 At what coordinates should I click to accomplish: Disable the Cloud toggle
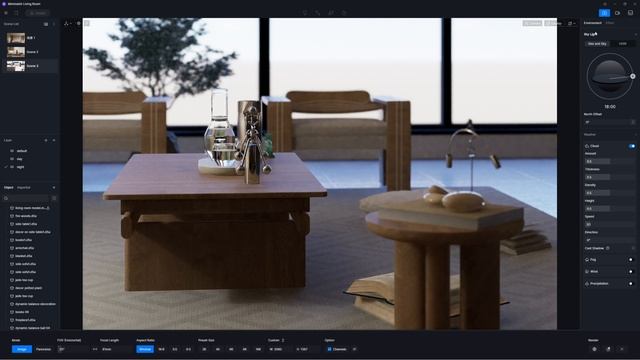point(632,146)
